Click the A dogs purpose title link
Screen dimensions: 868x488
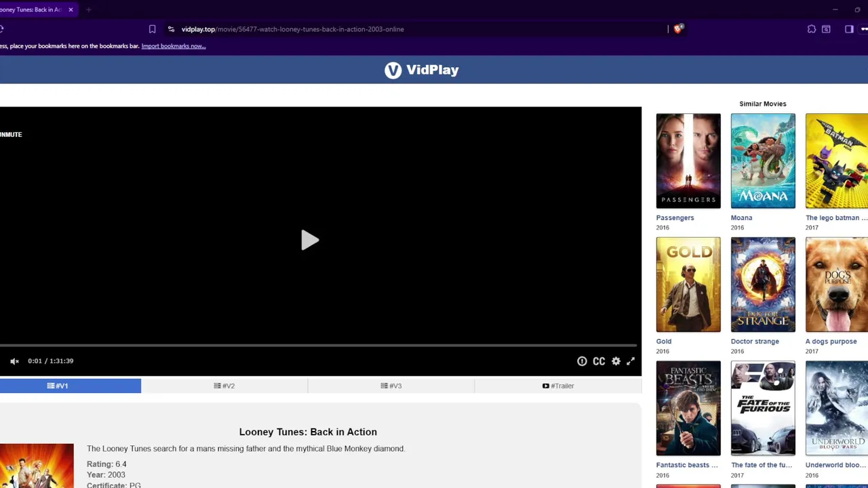831,342
